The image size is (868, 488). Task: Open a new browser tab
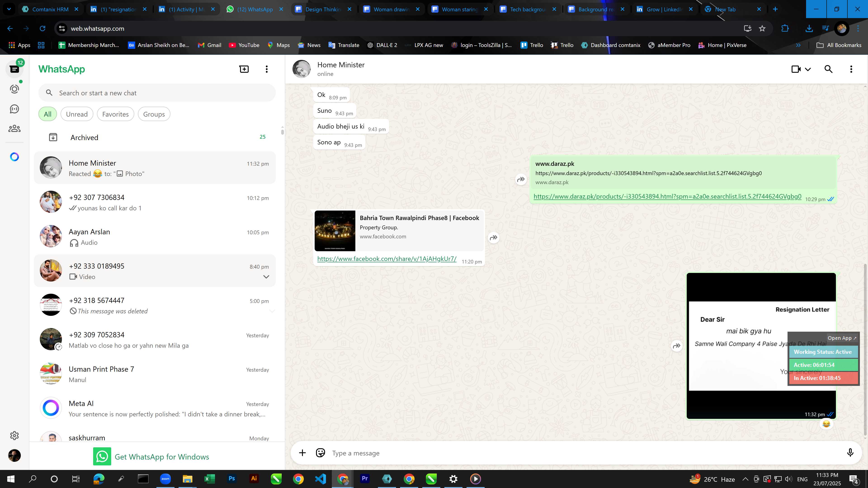[775, 9]
